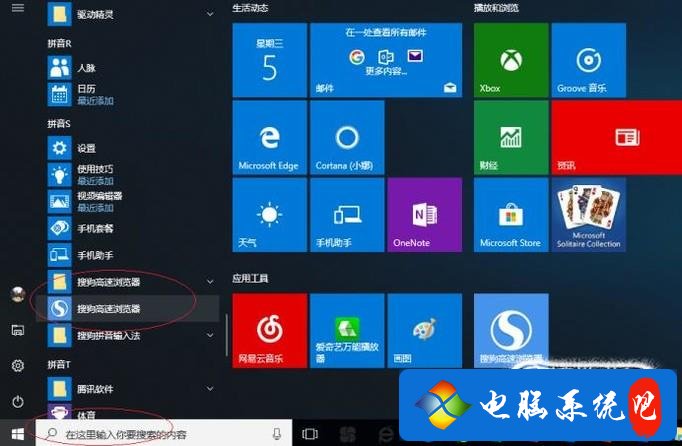Open the calendar tile showing 星期三 5
Screen dimensions: 682x446
pyautogui.click(x=270, y=60)
